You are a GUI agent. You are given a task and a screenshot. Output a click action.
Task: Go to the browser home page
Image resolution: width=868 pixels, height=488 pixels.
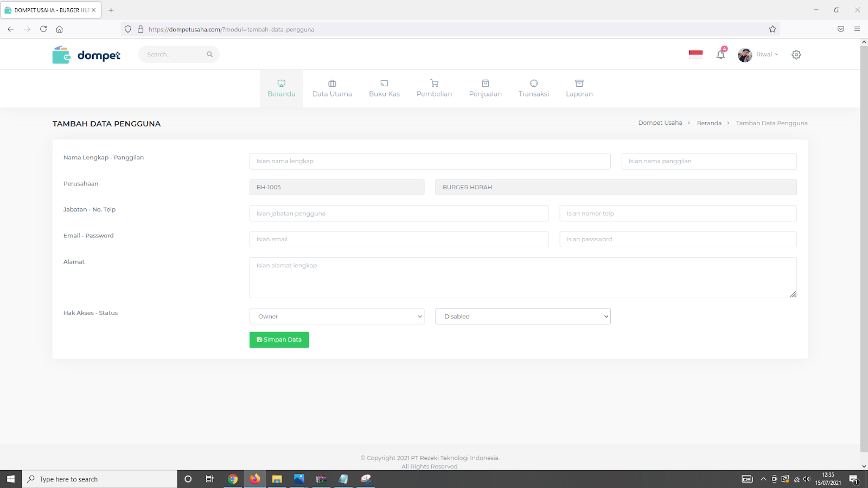point(60,29)
